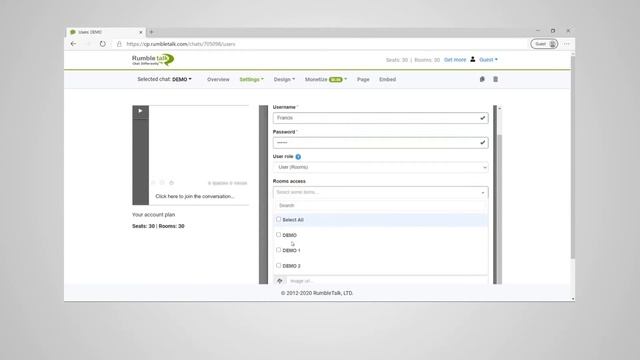The width and height of the screenshot is (640, 360).
Task: Open the Guest account dropdown in the header
Action: tap(488, 60)
